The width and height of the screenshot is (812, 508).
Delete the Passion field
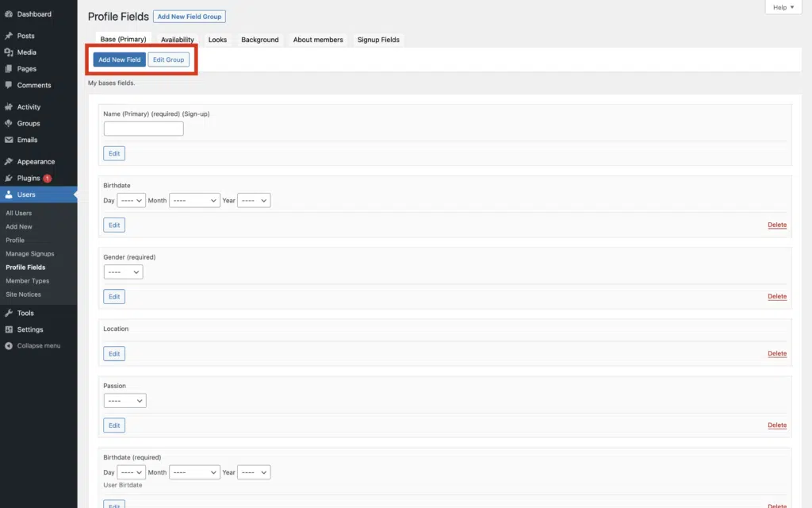pyautogui.click(x=777, y=425)
